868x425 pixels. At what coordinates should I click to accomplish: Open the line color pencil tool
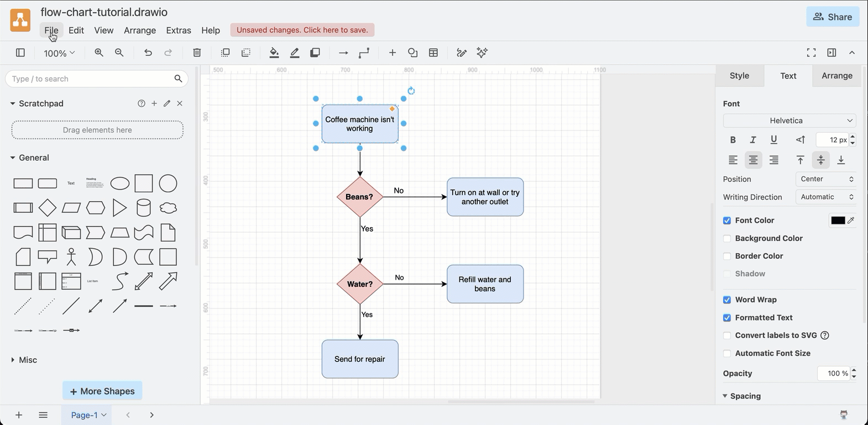295,53
